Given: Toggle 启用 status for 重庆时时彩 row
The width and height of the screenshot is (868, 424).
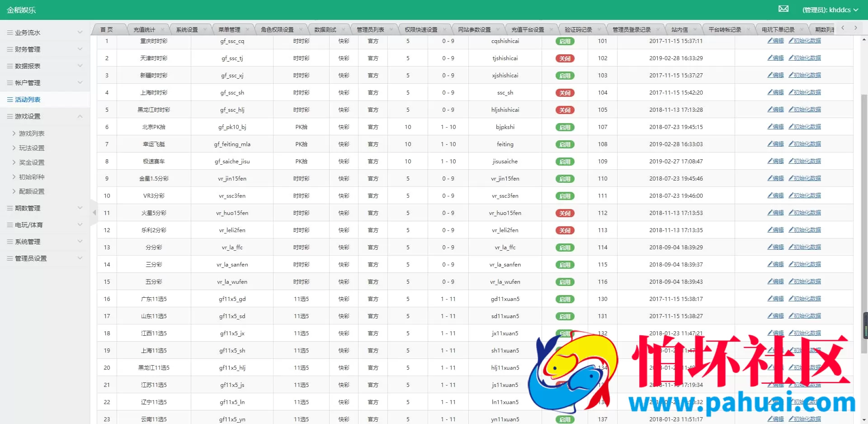Looking at the screenshot, I should coord(565,41).
